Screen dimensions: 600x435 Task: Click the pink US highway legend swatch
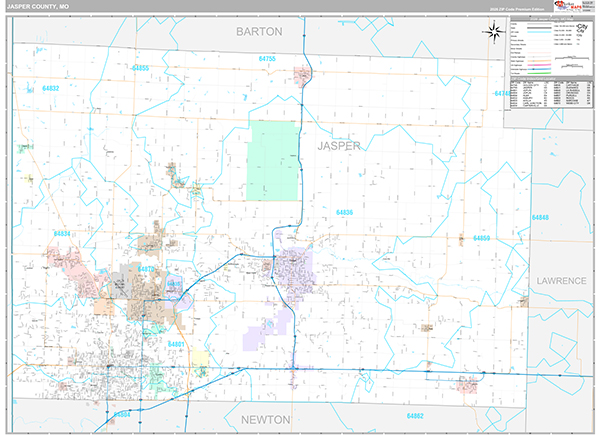539,65
